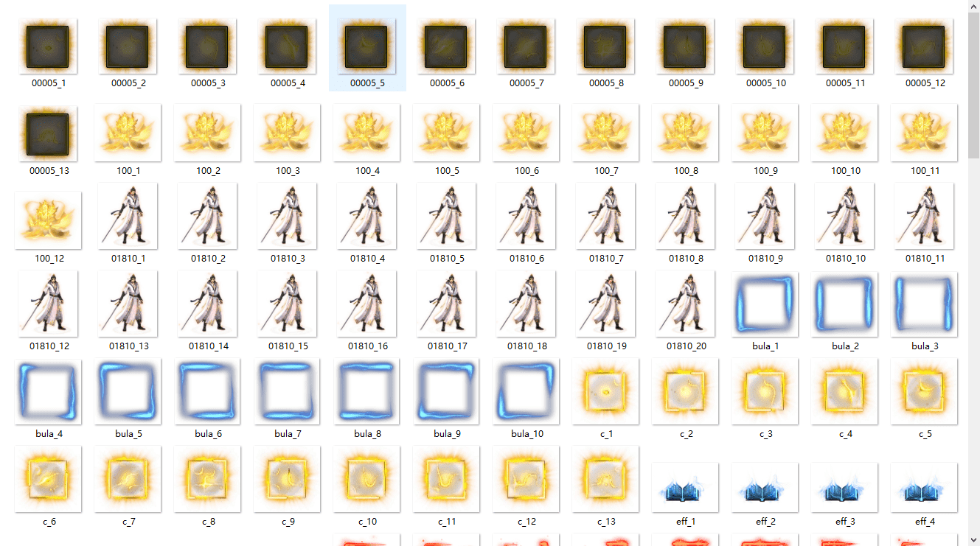Select swordsman thumbnail 01810_9
This screenshot has height=546, width=980.
pos(765,216)
